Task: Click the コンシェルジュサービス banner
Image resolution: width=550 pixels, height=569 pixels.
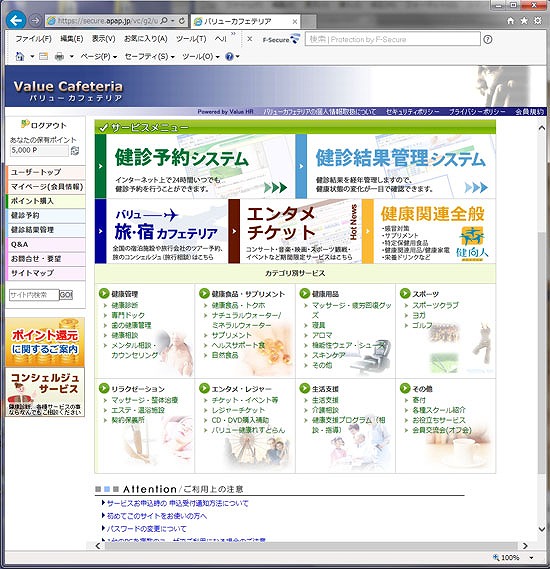Action: (45, 392)
